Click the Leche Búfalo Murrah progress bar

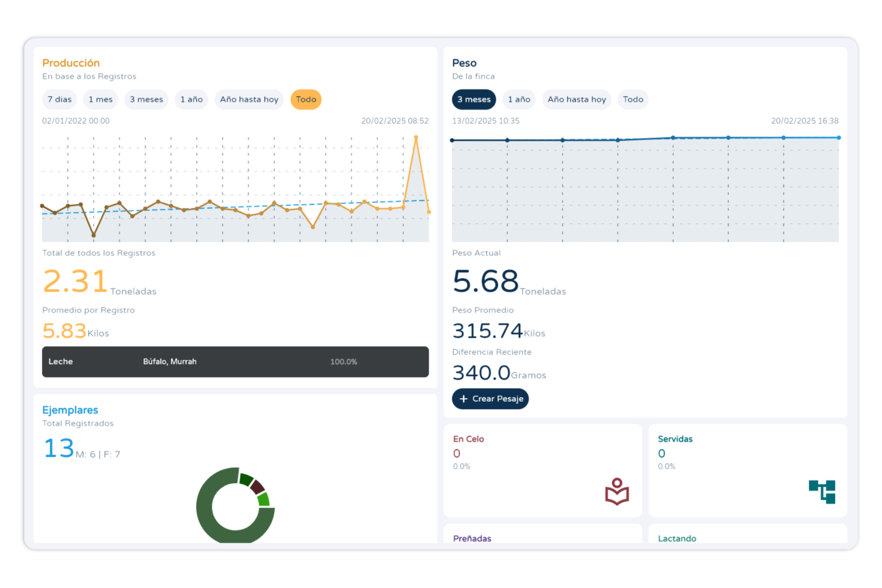[x=235, y=362]
